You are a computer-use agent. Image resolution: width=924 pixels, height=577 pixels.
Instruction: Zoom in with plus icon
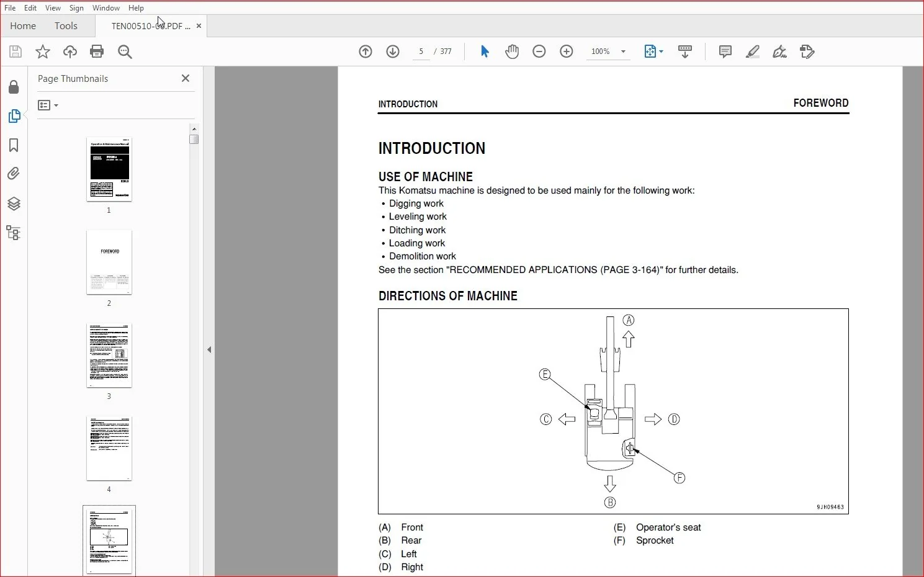pos(567,51)
